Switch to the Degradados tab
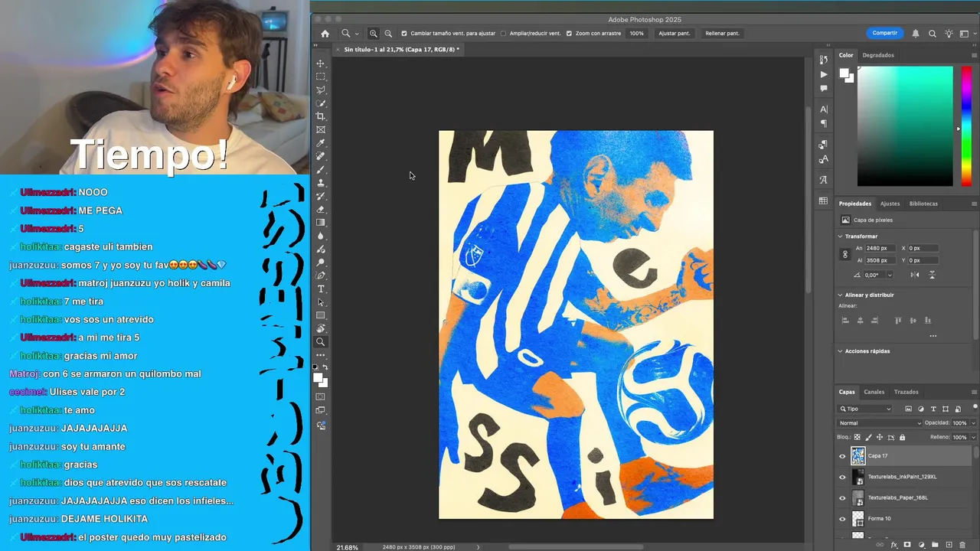The image size is (980, 551). click(x=878, y=55)
